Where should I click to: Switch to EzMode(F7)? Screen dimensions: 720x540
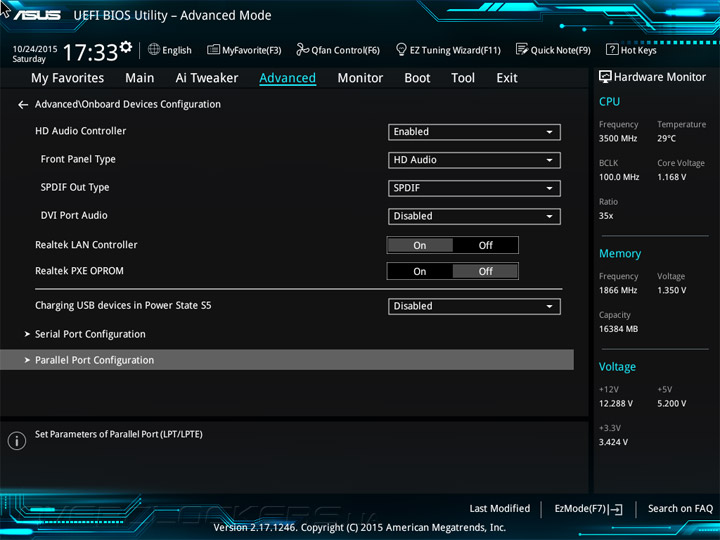pyautogui.click(x=588, y=509)
